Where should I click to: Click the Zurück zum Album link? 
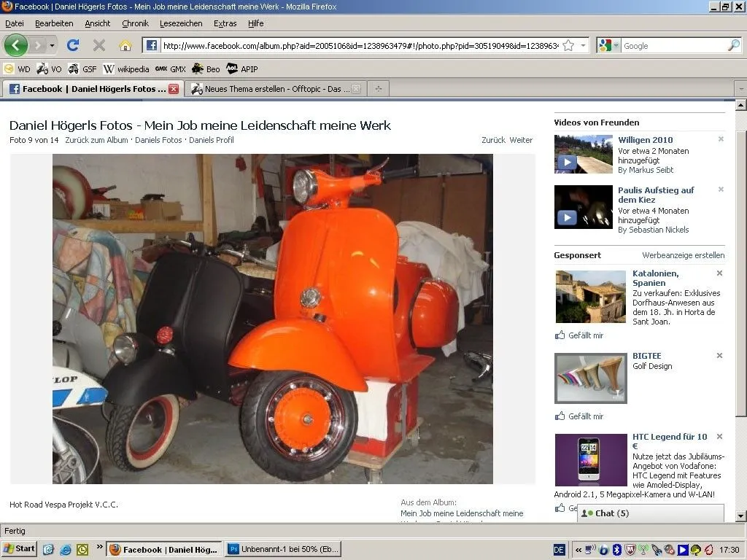[96, 140]
